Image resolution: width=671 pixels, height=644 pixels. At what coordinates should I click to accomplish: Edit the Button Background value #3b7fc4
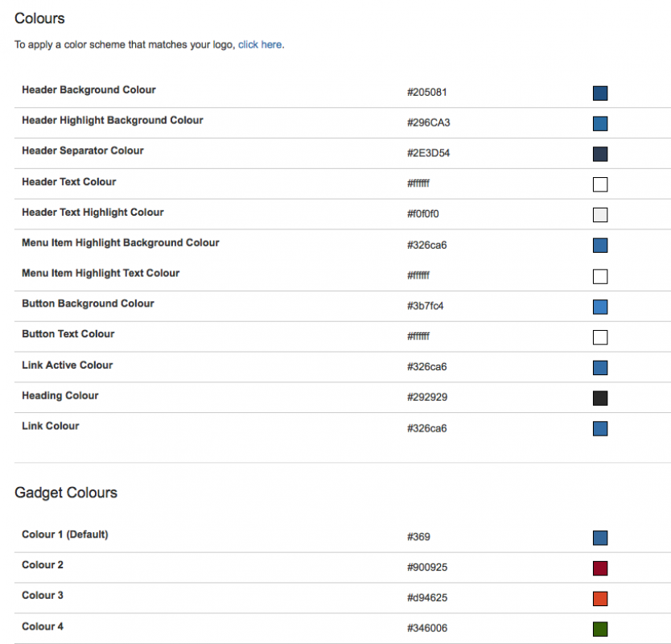(x=426, y=307)
